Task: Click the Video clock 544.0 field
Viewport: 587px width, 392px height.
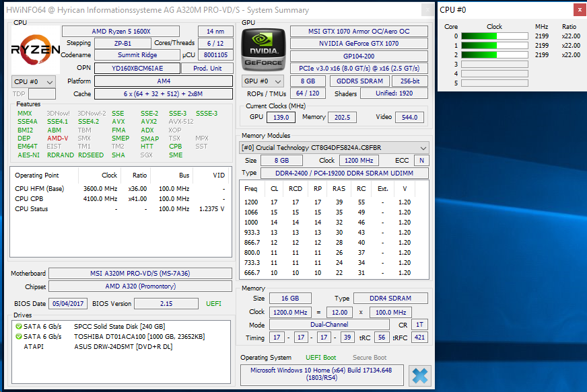Action: [409, 118]
